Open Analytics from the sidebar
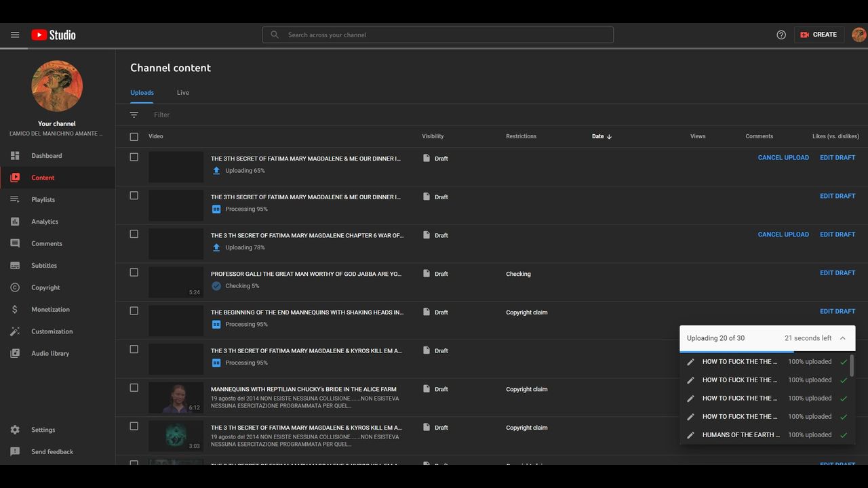Viewport: 868px width, 488px height. (44, 222)
